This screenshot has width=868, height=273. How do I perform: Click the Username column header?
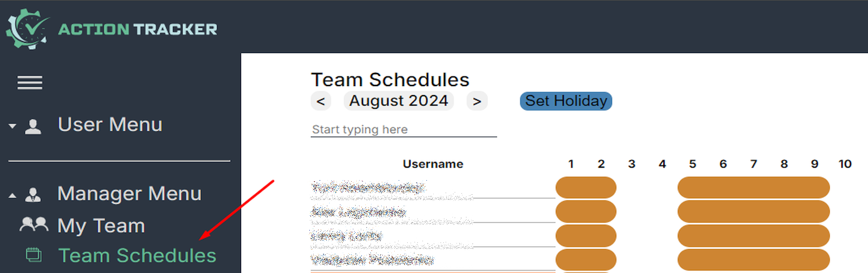click(433, 164)
